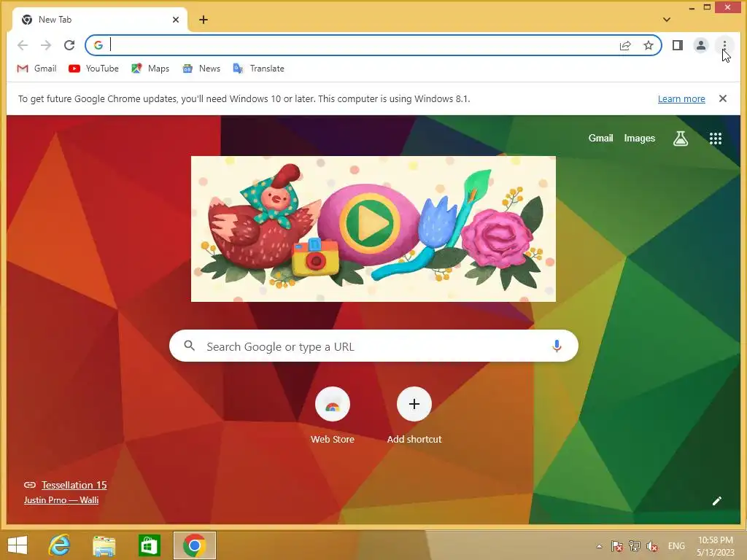Launch Internet Explorer from taskbar
This screenshot has width=747, height=560.
click(60, 545)
